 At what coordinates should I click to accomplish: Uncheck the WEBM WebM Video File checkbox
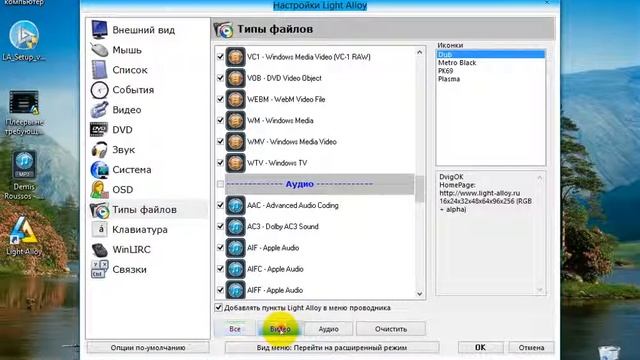(x=220, y=99)
